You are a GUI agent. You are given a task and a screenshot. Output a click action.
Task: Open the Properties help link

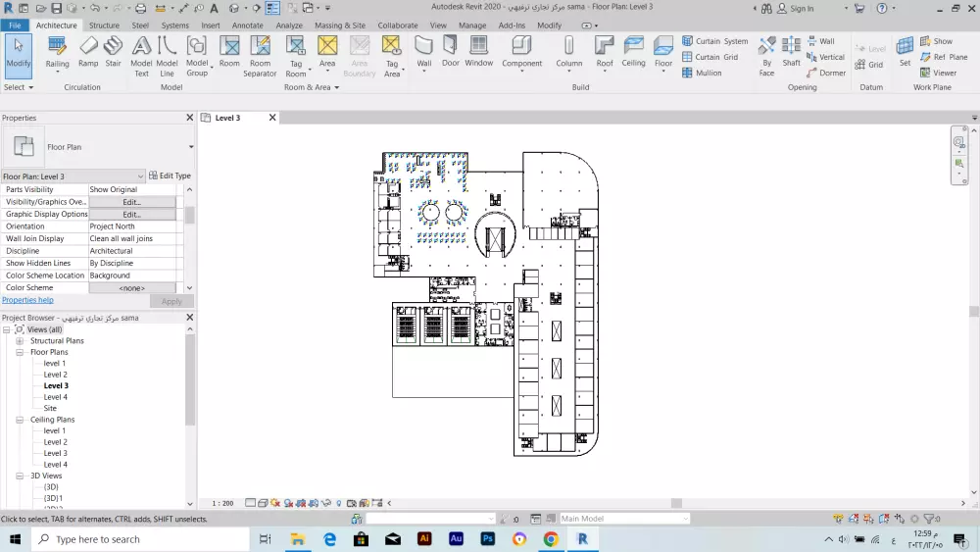tap(27, 300)
